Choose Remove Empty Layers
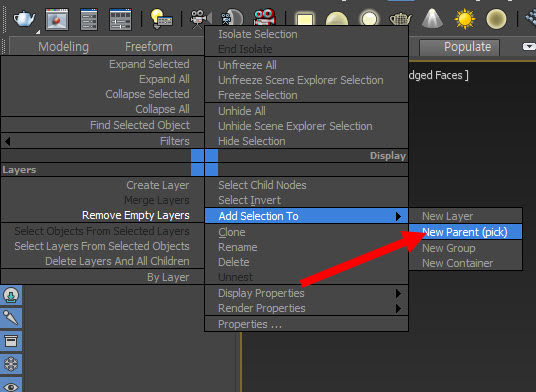The image size is (536, 392). pyautogui.click(x=103, y=215)
